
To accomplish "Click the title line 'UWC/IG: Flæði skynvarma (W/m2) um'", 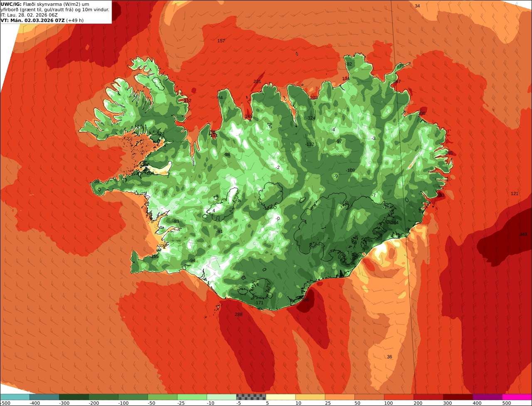I will [x=45, y=4].
